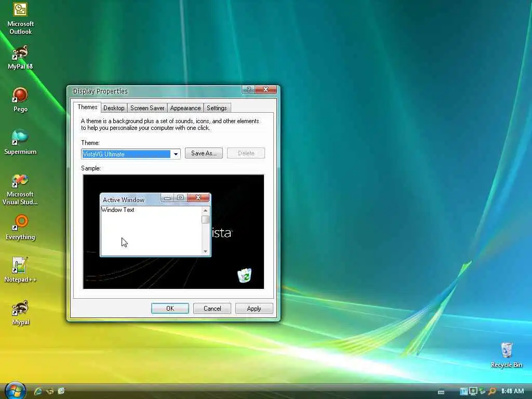Switch to the Desktop tab
The width and height of the screenshot is (532, 399).
point(114,108)
